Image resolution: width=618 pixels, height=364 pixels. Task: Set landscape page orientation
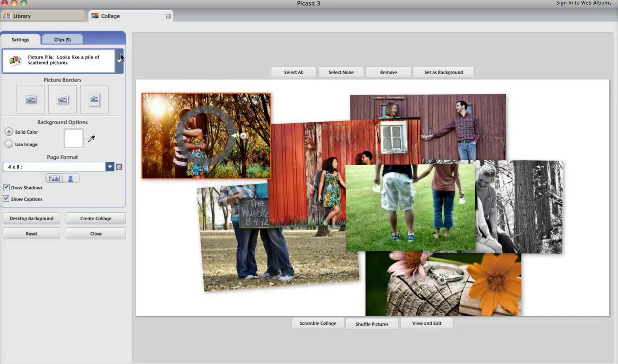[x=54, y=178]
